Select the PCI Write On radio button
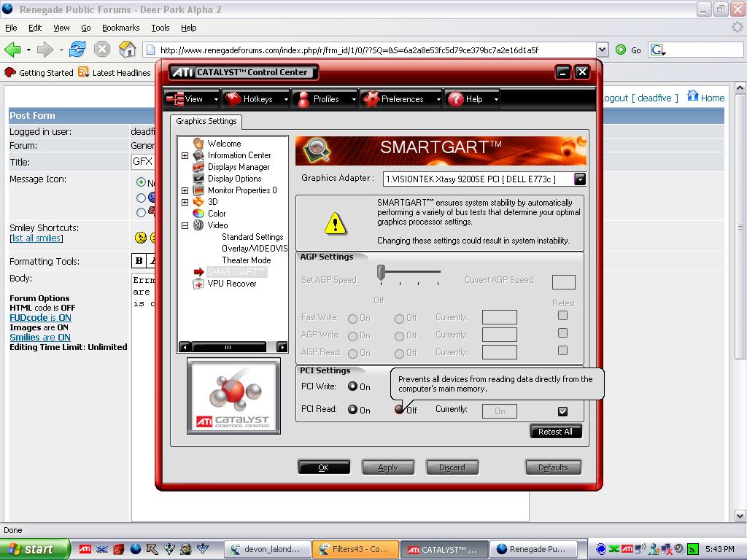 point(353,386)
